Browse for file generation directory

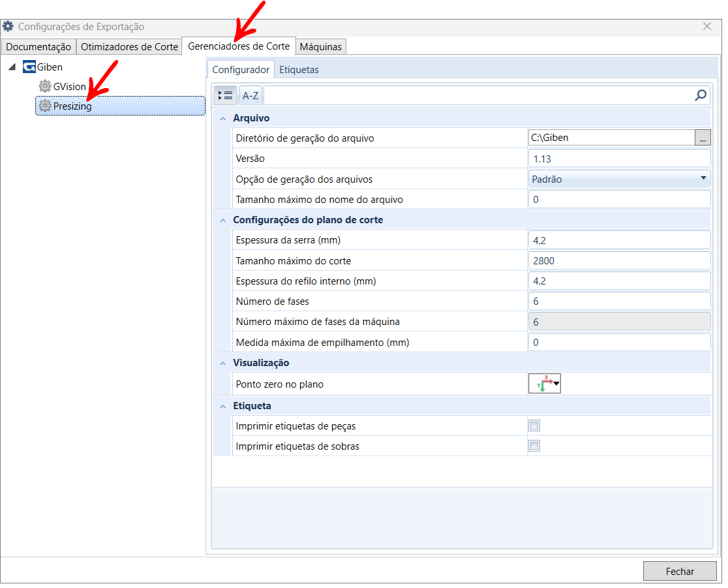[x=703, y=138]
